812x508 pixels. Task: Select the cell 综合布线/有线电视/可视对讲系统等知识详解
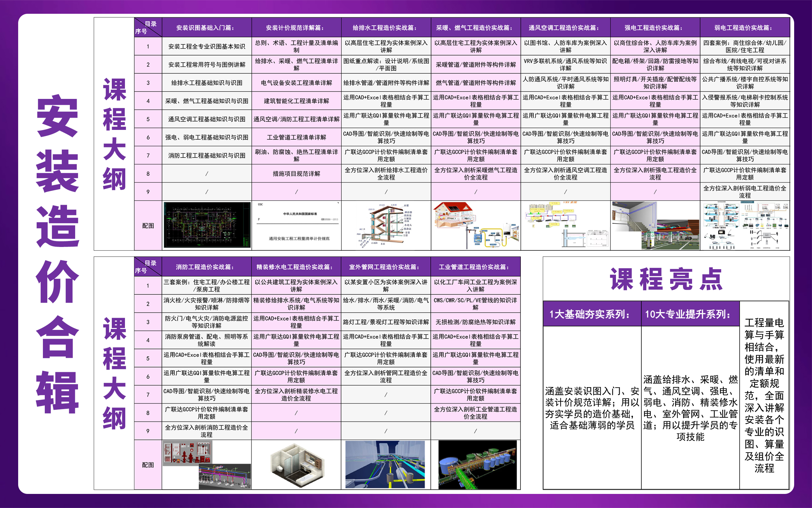[745, 64]
